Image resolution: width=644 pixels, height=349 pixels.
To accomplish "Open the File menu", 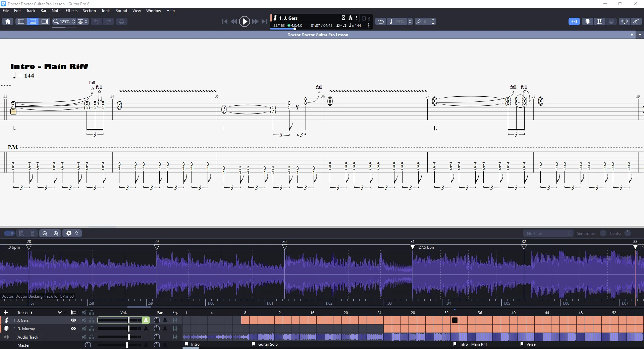I will click(6, 11).
